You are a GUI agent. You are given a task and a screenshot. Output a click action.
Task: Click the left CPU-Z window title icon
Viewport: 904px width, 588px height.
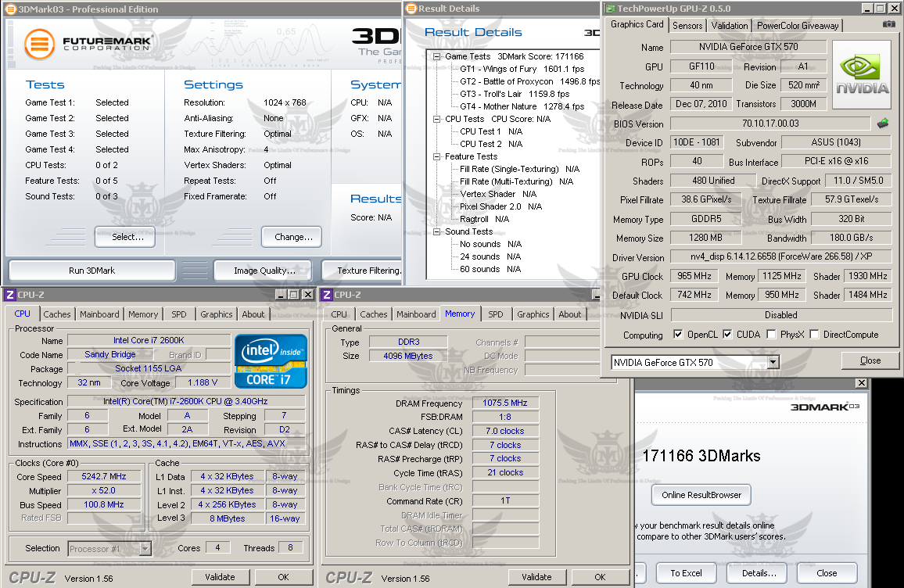pos(10,295)
